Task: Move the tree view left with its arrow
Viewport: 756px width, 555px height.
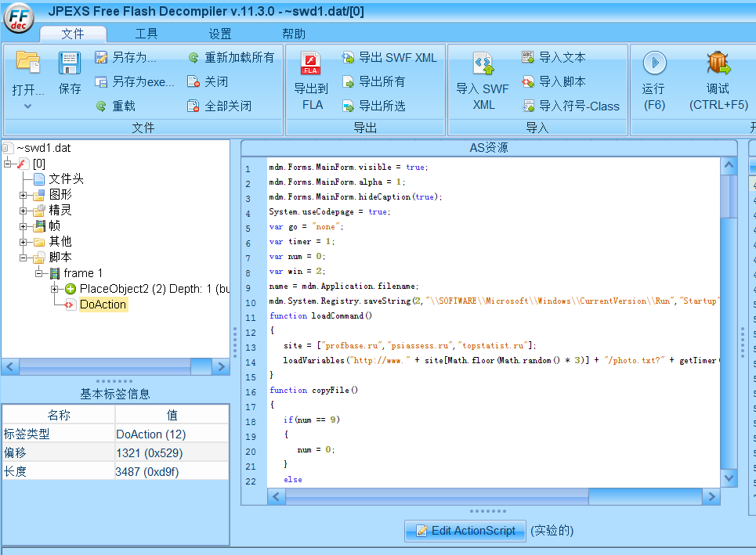Action: pos(10,366)
